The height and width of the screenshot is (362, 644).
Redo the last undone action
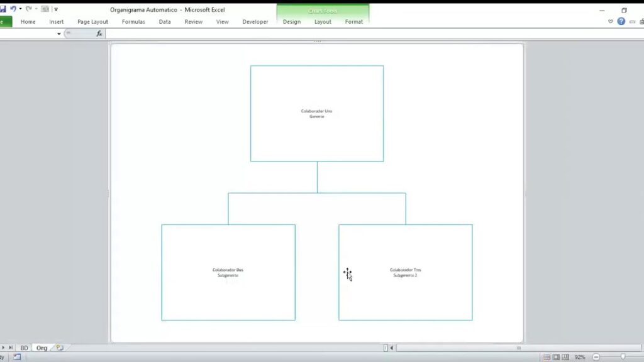coord(29,9)
